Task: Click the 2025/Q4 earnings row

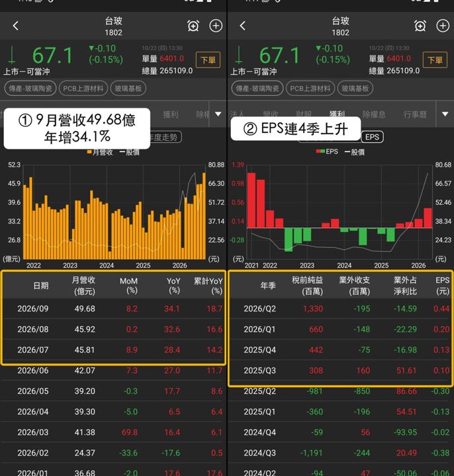Action: tap(341, 350)
